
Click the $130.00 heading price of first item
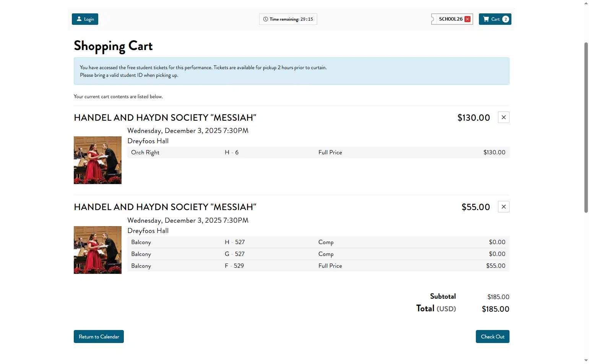point(474,118)
